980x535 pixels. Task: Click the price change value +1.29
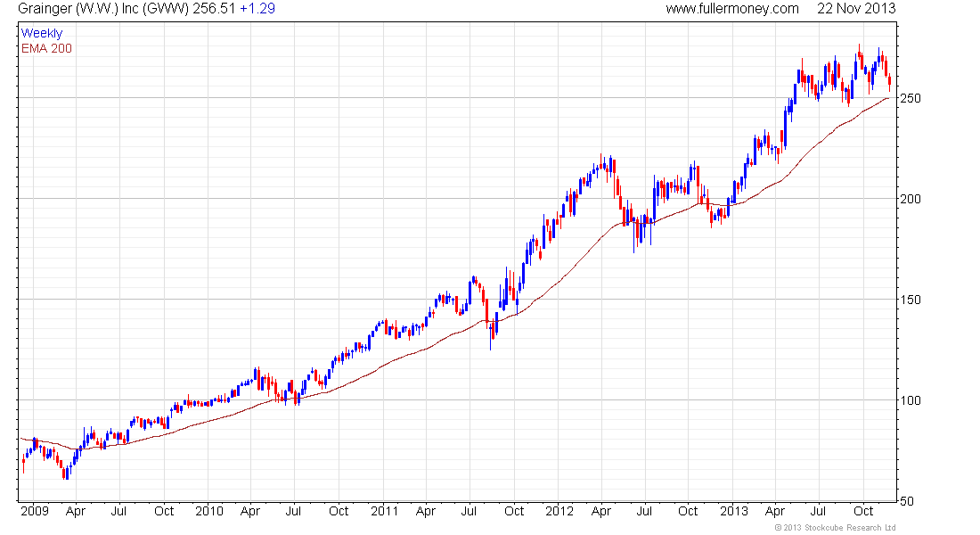[x=257, y=9]
